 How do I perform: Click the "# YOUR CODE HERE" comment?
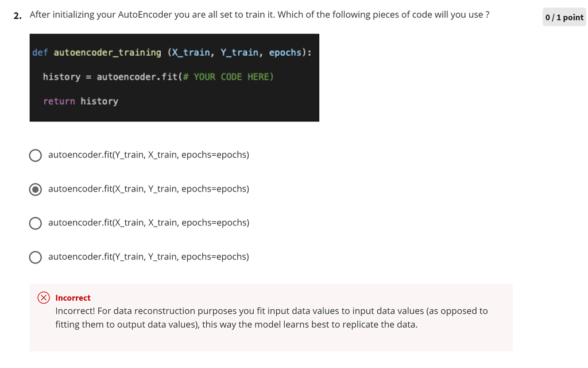(x=228, y=76)
